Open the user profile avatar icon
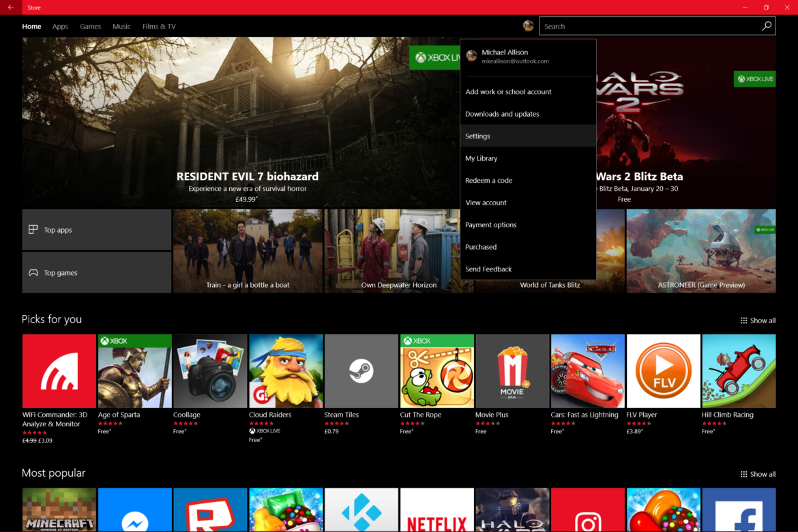This screenshot has width=798, height=532. [x=528, y=26]
